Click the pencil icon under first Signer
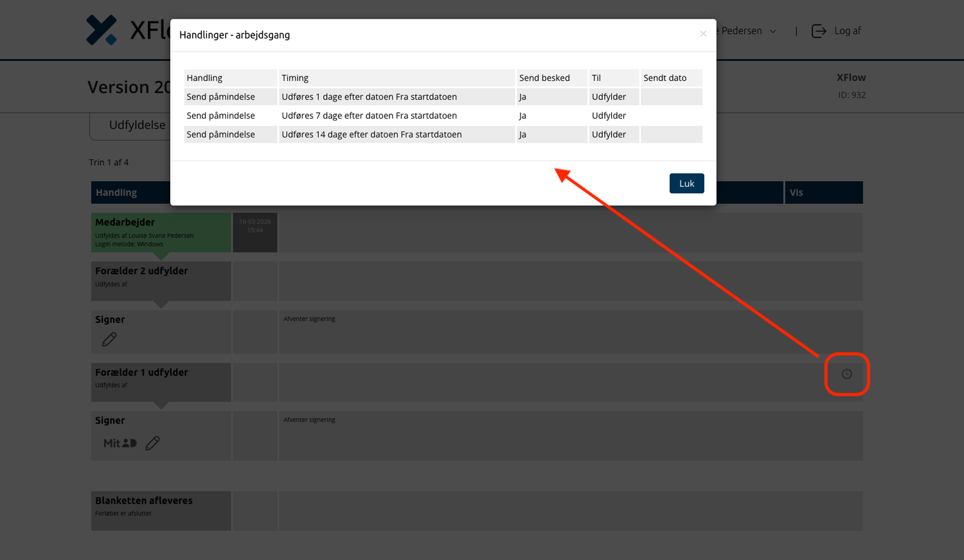The width and height of the screenshot is (964, 560). (x=109, y=339)
